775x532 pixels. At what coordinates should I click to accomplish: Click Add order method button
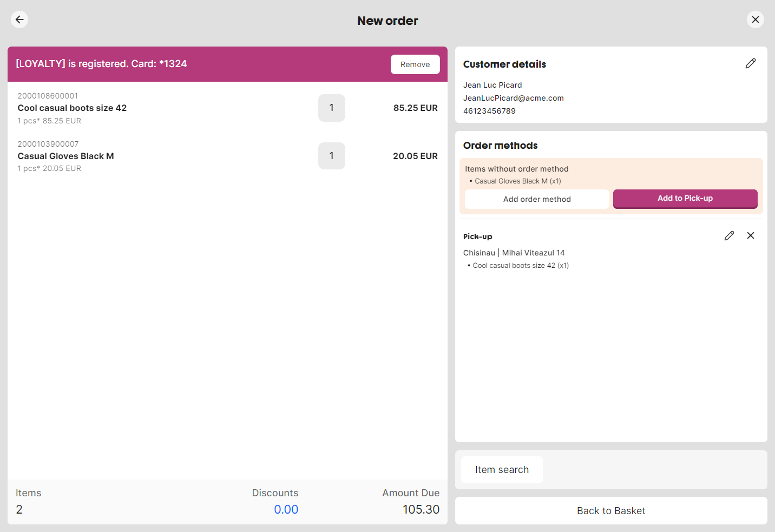pyautogui.click(x=536, y=199)
